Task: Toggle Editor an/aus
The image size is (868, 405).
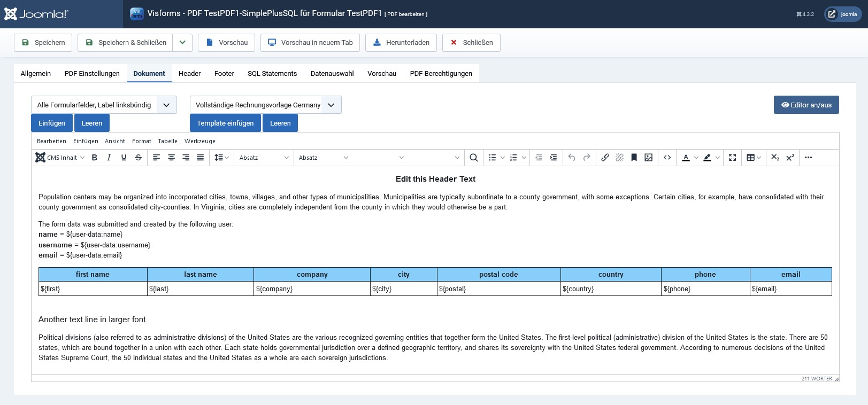Action: (806, 105)
